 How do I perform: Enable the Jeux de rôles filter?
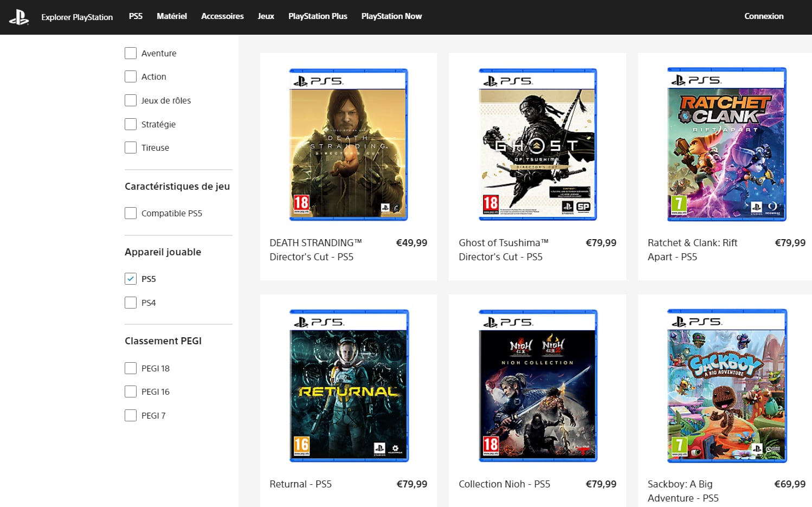point(131,100)
